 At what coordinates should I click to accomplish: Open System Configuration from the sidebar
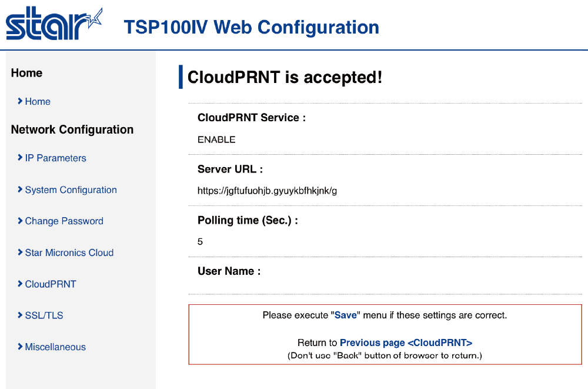click(71, 190)
